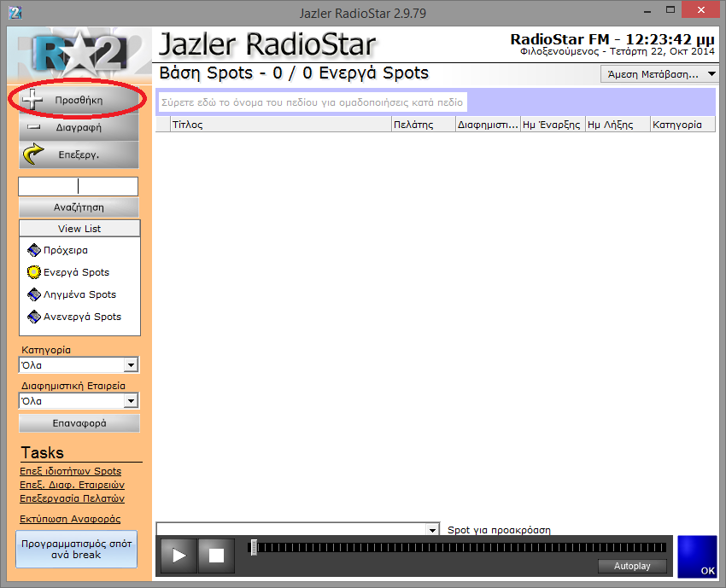Click the Διαγραφή (delete) button
726x588 pixels.
[x=79, y=127]
